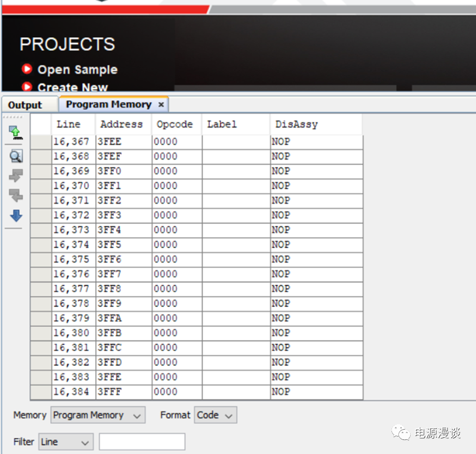Click the gray backward step arrow icon
476x454 pixels.
(x=16, y=196)
